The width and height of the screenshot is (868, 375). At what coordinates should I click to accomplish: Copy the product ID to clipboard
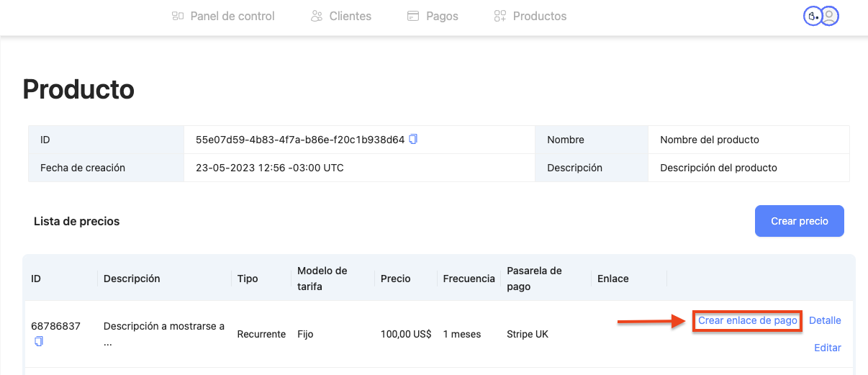[x=413, y=139]
